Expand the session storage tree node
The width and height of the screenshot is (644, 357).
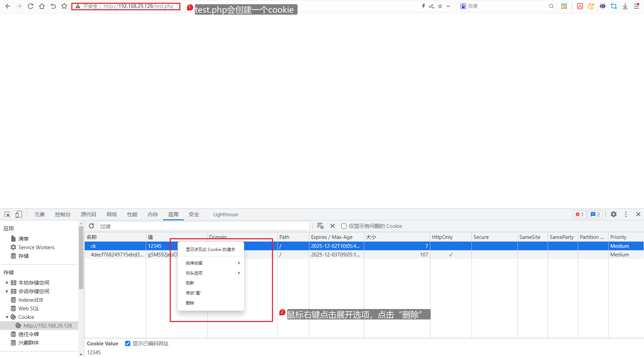tap(7, 291)
